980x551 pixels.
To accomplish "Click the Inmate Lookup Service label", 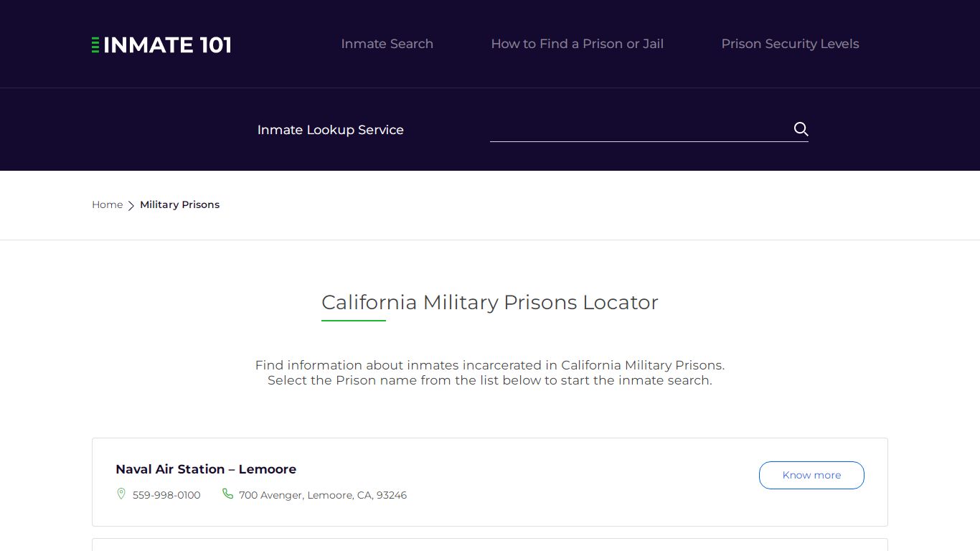I will pyautogui.click(x=331, y=130).
